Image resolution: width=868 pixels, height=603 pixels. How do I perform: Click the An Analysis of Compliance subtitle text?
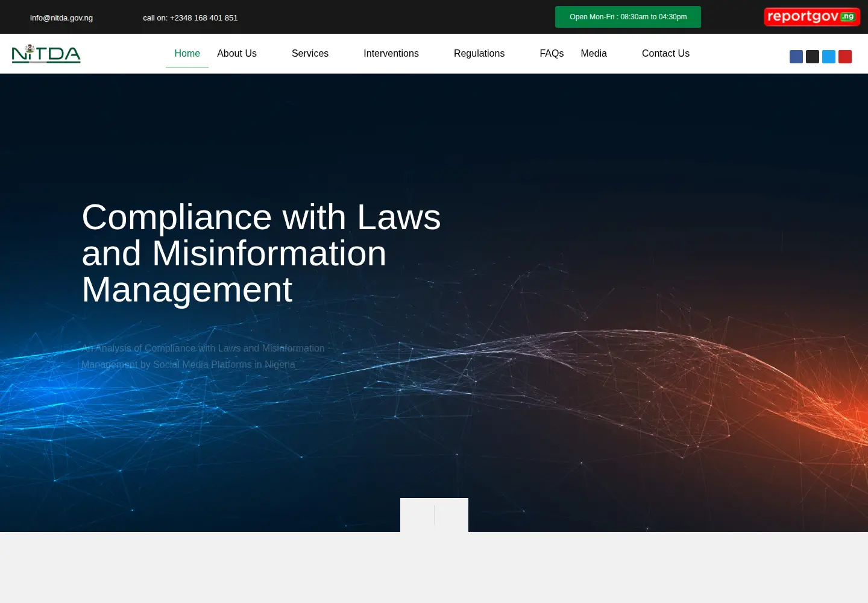point(203,356)
